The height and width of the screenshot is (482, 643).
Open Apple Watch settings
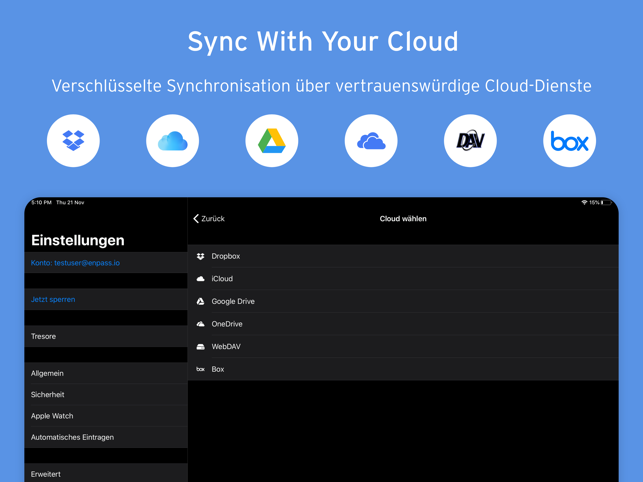tap(105, 416)
